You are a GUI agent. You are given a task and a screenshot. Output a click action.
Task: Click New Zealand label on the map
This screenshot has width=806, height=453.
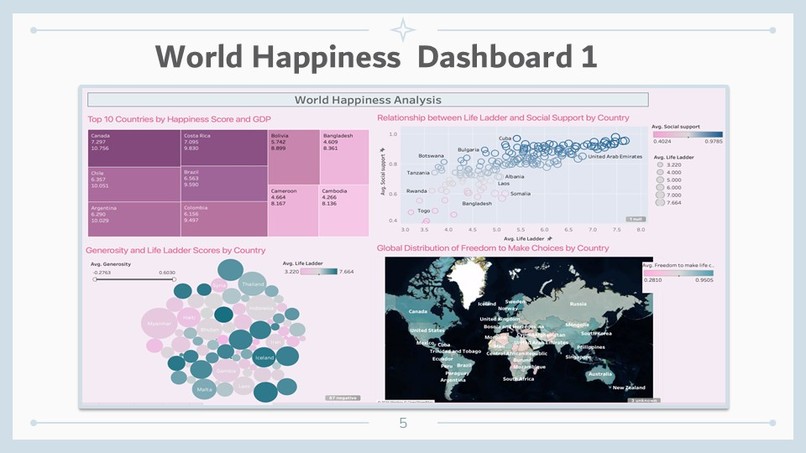pyautogui.click(x=629, y=388)
